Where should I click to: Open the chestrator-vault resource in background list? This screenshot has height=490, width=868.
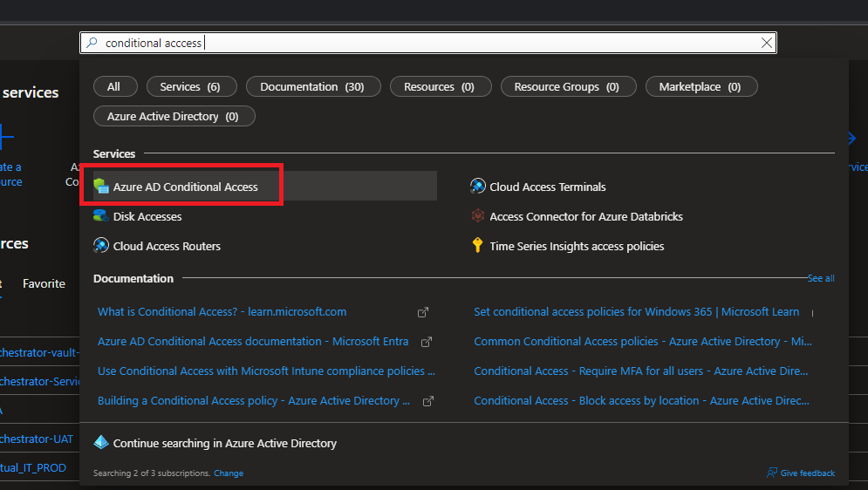[40, 353]
